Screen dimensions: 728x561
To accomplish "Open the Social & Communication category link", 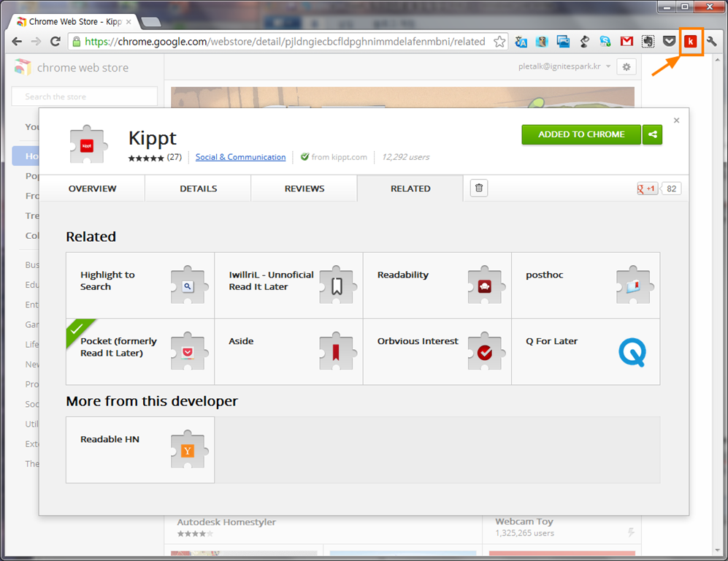I will tap(240, 157).
